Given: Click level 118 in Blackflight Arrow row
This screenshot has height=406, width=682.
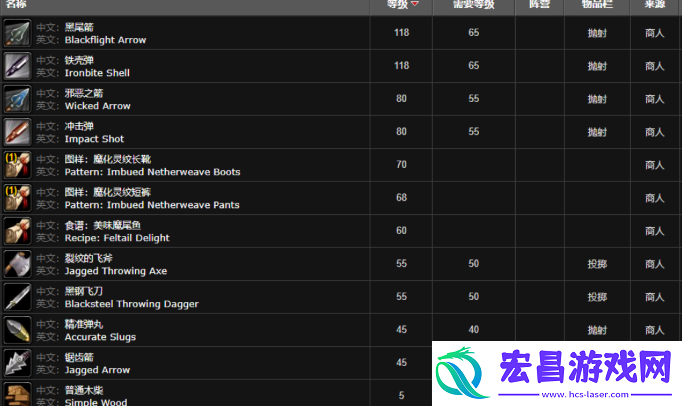Looking at the screenshot, I should click(x=401, y=33).
